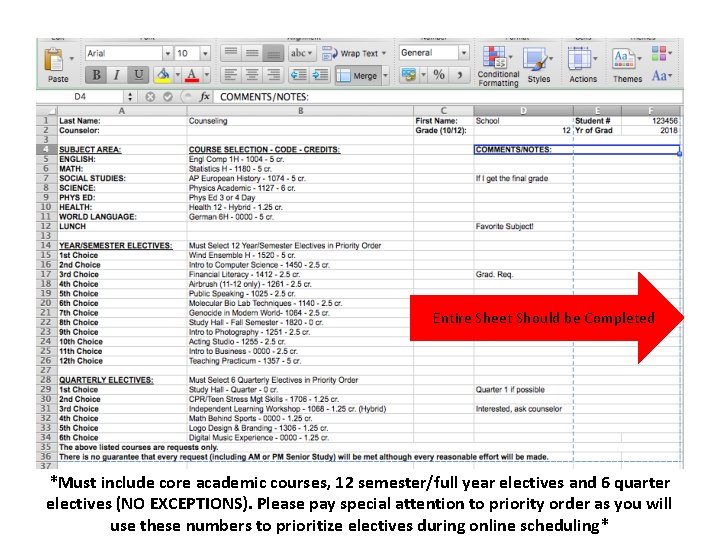Select the 'SUBJECT AREA:' cell
This screenshot has height=540, width=720.
122,150
